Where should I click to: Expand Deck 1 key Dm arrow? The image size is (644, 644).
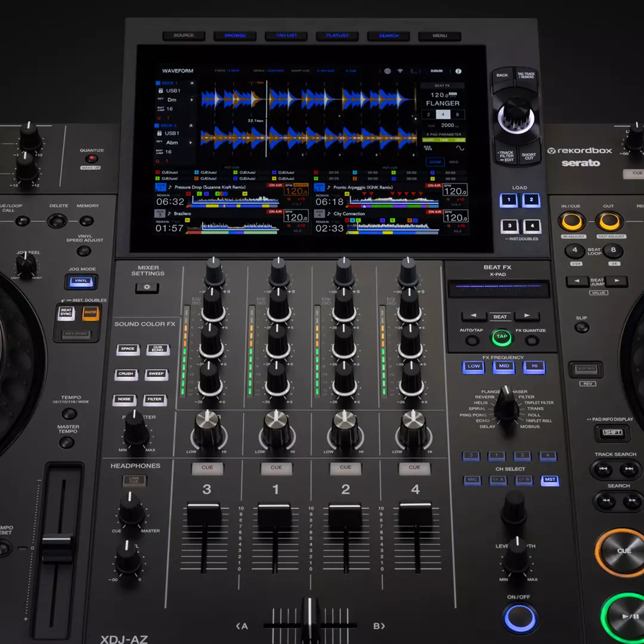(x=192, y=100)
